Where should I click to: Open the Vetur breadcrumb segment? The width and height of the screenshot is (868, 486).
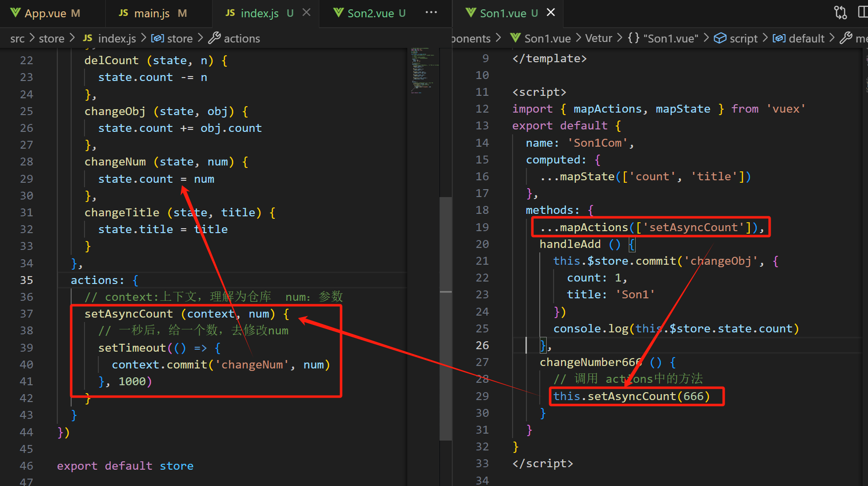point(599,39)
